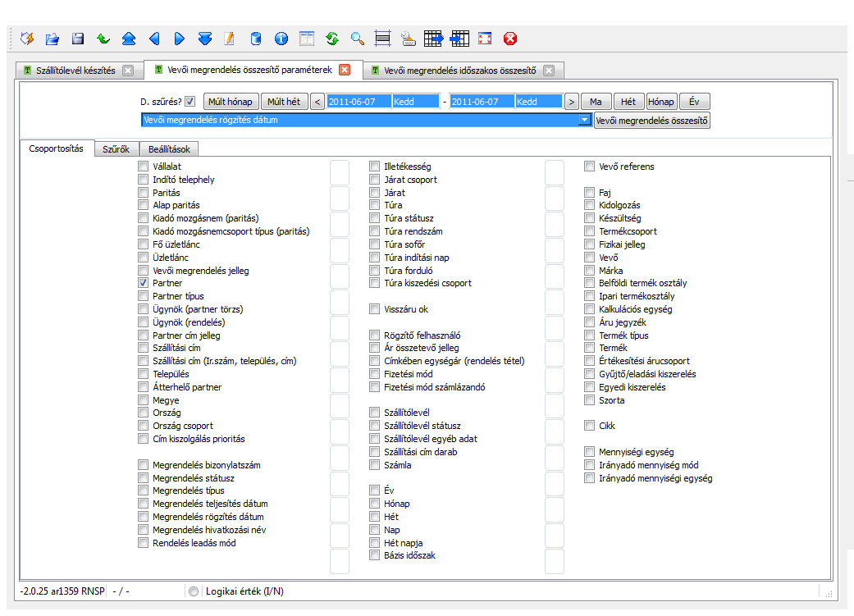Viewport: 854px width, 616px height.
Task: Click the start date 2011-06-07 field
Action: pyautogui.click(x=358, y=102)
